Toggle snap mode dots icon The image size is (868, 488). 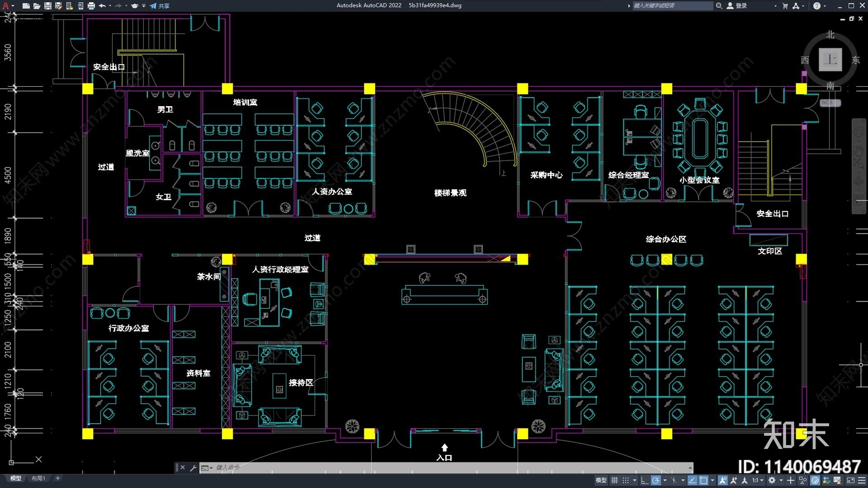[x=626, y=480]
